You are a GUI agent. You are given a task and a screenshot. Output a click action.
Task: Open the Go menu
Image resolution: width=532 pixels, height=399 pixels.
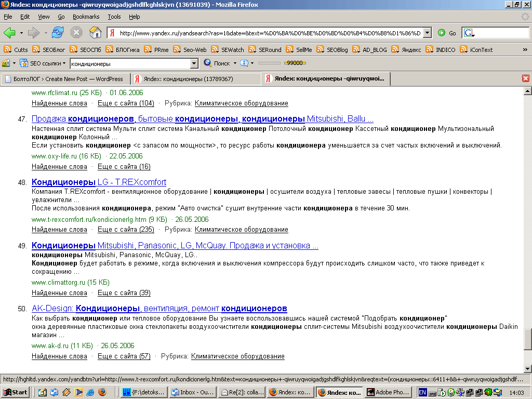click(x=61, y=17)
